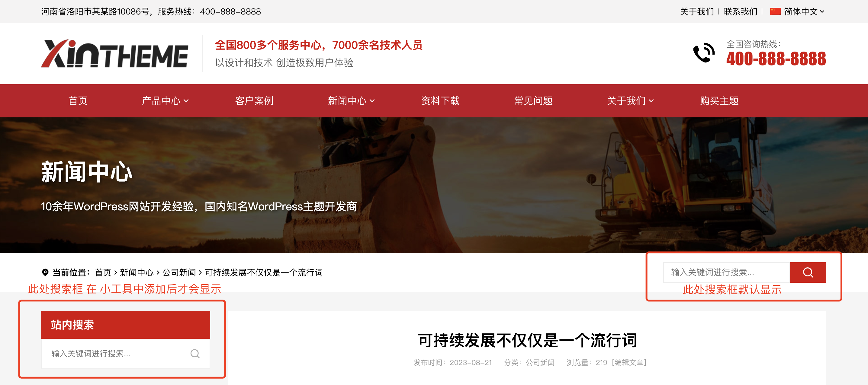Click the China flag icon
This screenshot has height=385, width=868.
pos(775,11)
